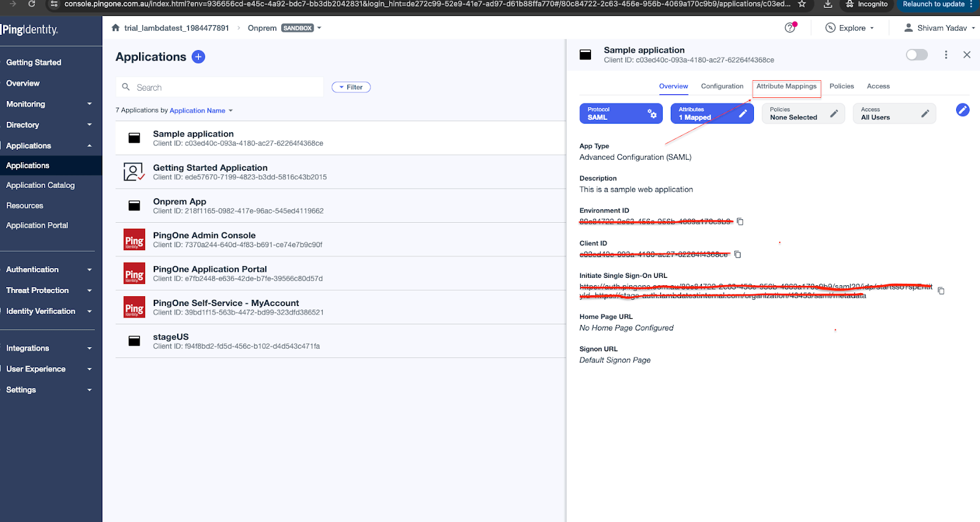Open Application Catalog in the sidebar

[40, 185]
